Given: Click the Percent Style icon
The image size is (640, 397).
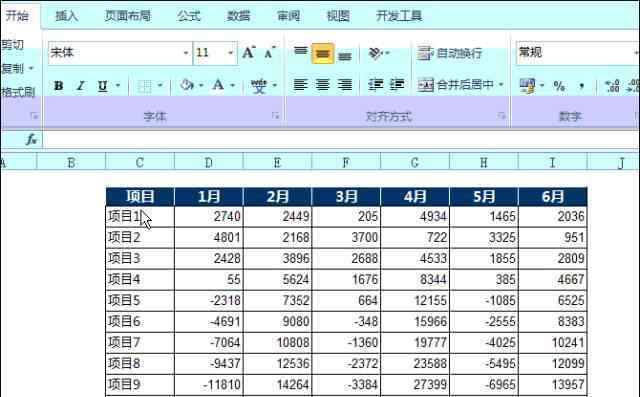Looking at the screenshot, I should [559, 86].
